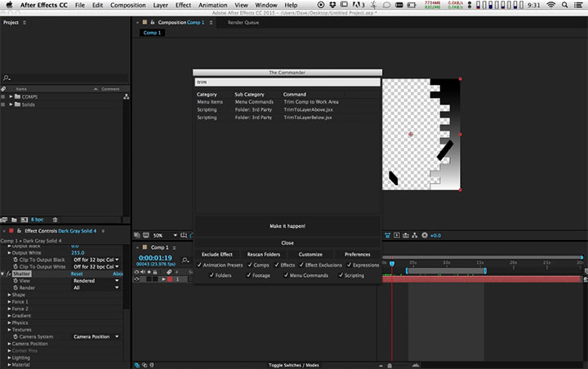This screenshot has width=588, height=369.
Task: Toggle stopwatch for Clip To Output Black
Action: [x=16, y=260]
